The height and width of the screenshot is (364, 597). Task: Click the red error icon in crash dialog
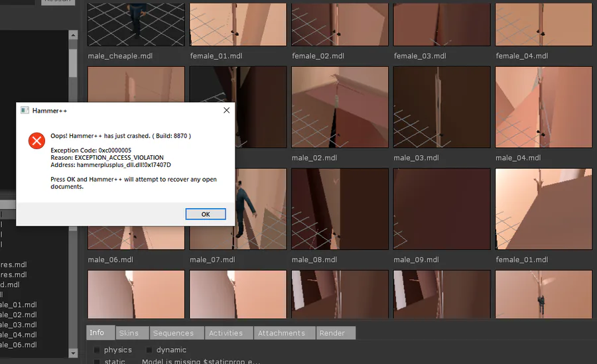coord(37,141)
